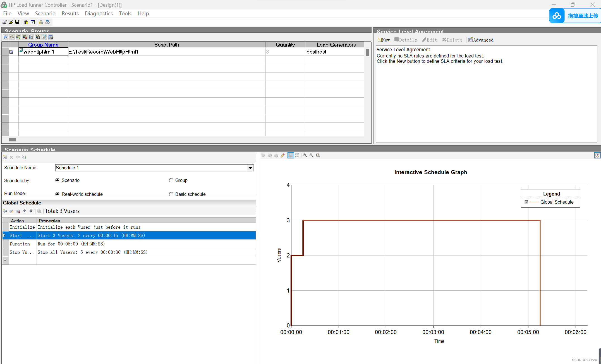Click the Group Name column header
This screenshot has width=601, height=364.
[43, 45]
